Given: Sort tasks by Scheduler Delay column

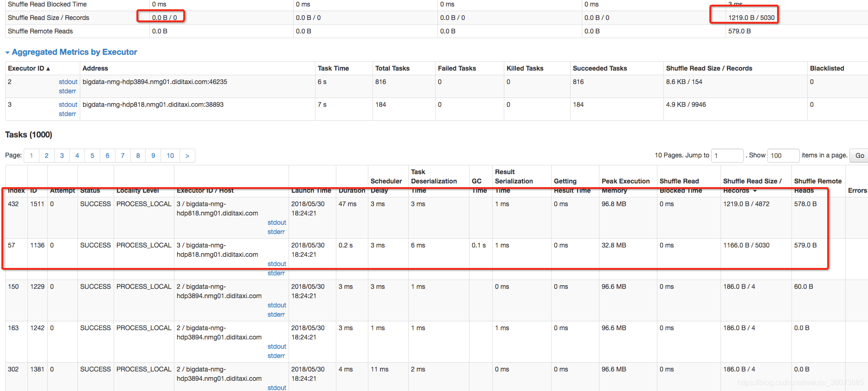Looking at the screenshot, I should point(386,186).
